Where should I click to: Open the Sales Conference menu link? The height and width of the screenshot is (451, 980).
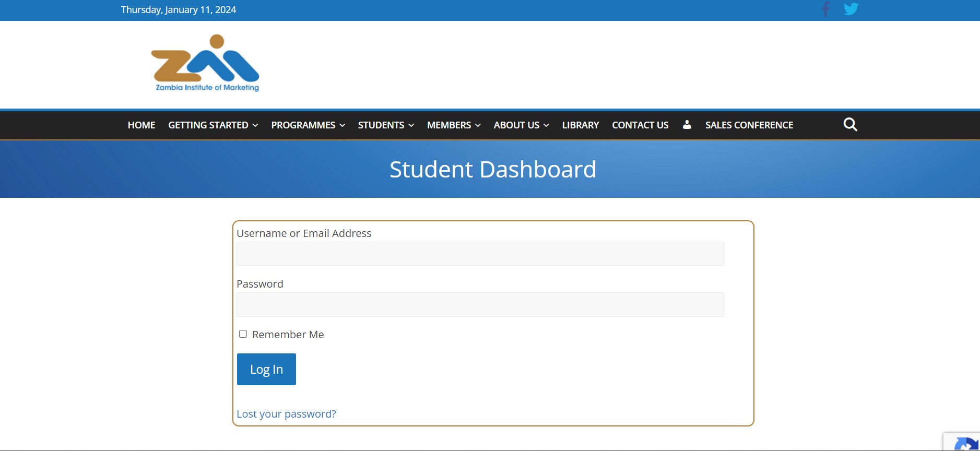click(749, 125)
